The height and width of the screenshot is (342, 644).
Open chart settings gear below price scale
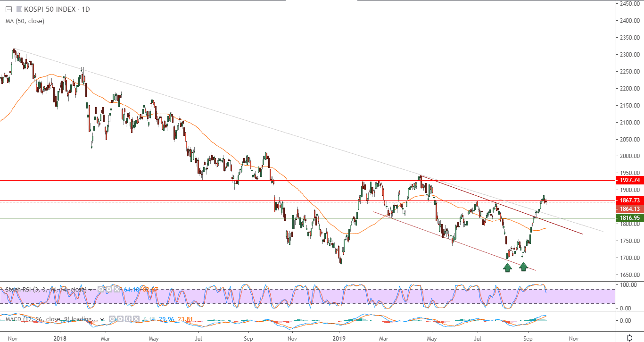(630, 337)
